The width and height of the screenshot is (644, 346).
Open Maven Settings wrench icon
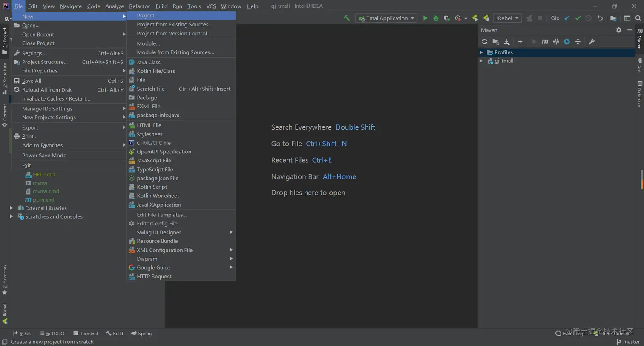592,42
